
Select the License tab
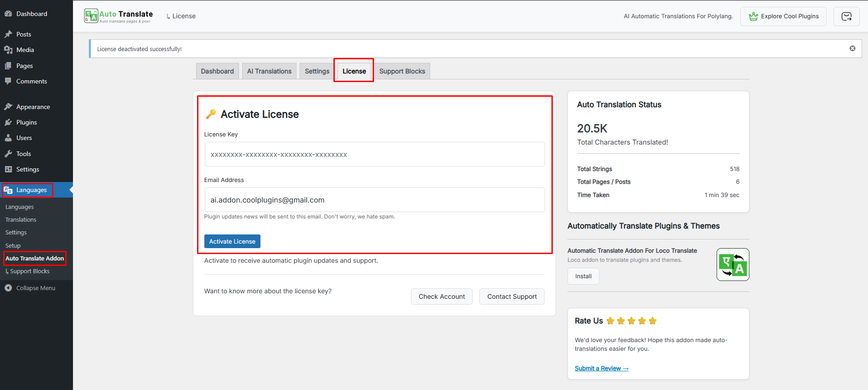[354, 71]
